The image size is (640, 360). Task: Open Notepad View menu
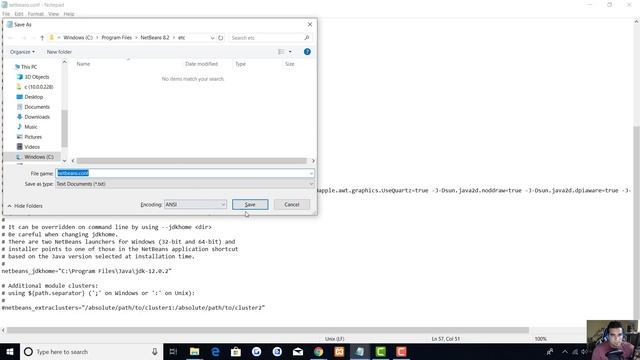53,14
